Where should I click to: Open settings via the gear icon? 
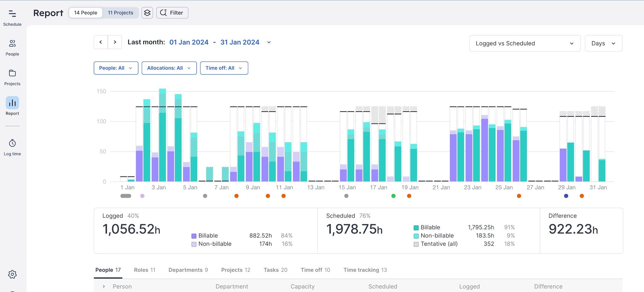pos(12,274)
